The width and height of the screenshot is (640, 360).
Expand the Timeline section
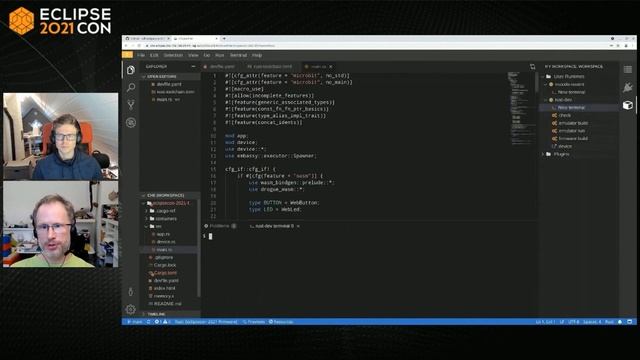click(x=170, y=314)
